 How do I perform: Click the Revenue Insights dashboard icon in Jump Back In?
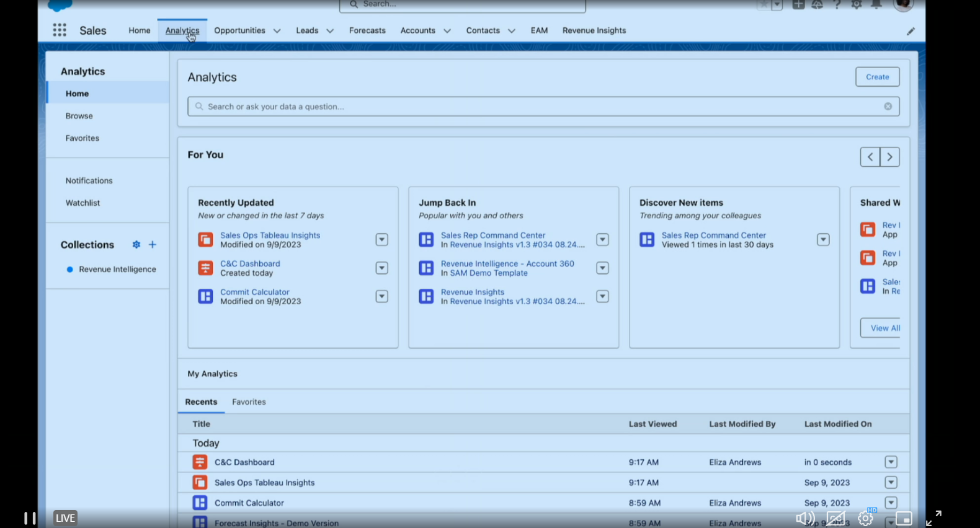[x=426, y=297]
